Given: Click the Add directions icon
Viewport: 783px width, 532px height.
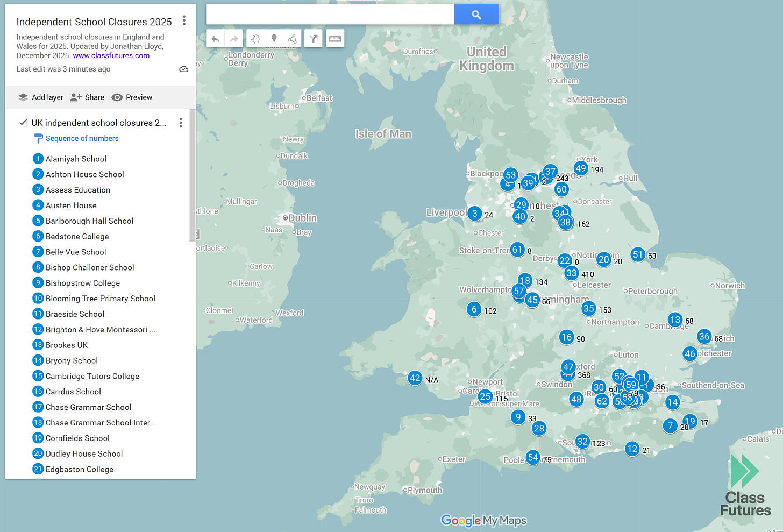Looking at the screenshot, I should 314,38.
